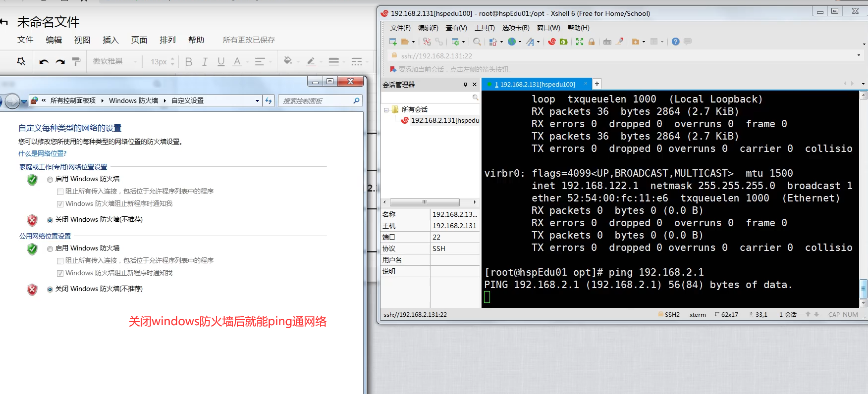This screenshot has height=394, width=868.
Task: Add a new Xshell tab with plus button
Action: pyautogui.click(x=597, y=84)
